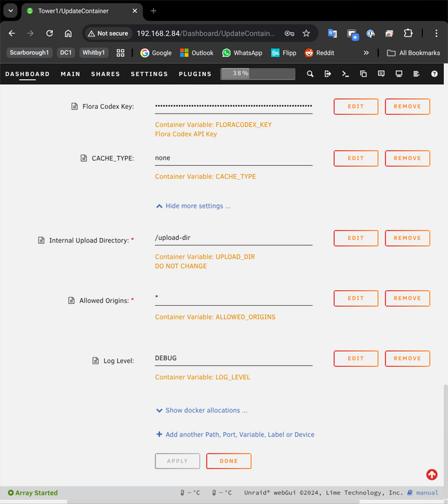The width and height of the screenshot is (448, 504).
Task: Click the Flora Codex Key password field
Action: tap(233, 106)
